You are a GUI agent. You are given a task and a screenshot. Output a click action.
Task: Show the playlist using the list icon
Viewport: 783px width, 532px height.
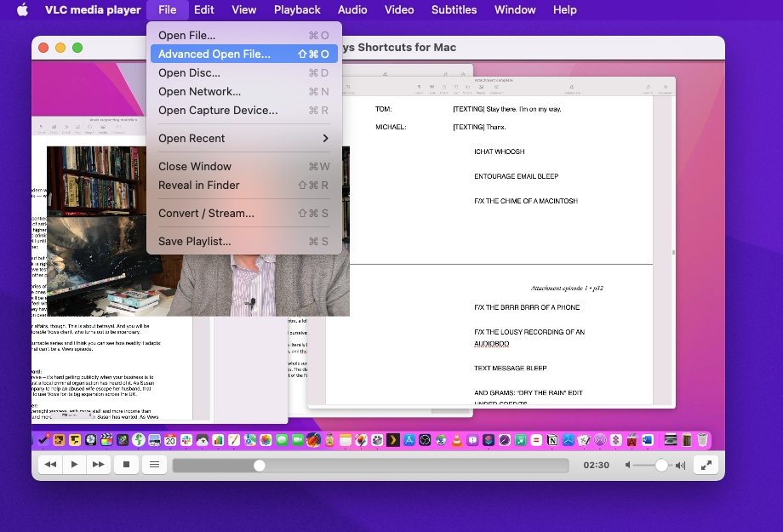pyautogui.click(x=154, y=465)
